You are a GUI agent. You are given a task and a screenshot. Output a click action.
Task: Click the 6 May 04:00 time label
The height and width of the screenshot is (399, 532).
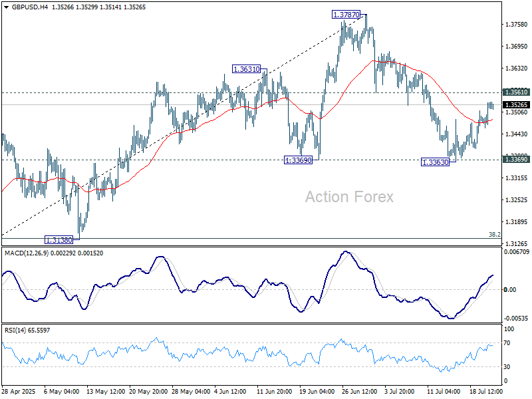click(62, 392)
